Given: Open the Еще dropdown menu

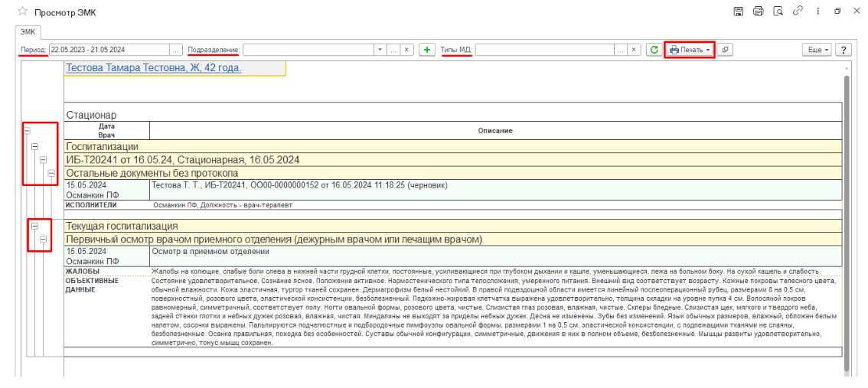Looking at the screenshot, I should point(816,50).
